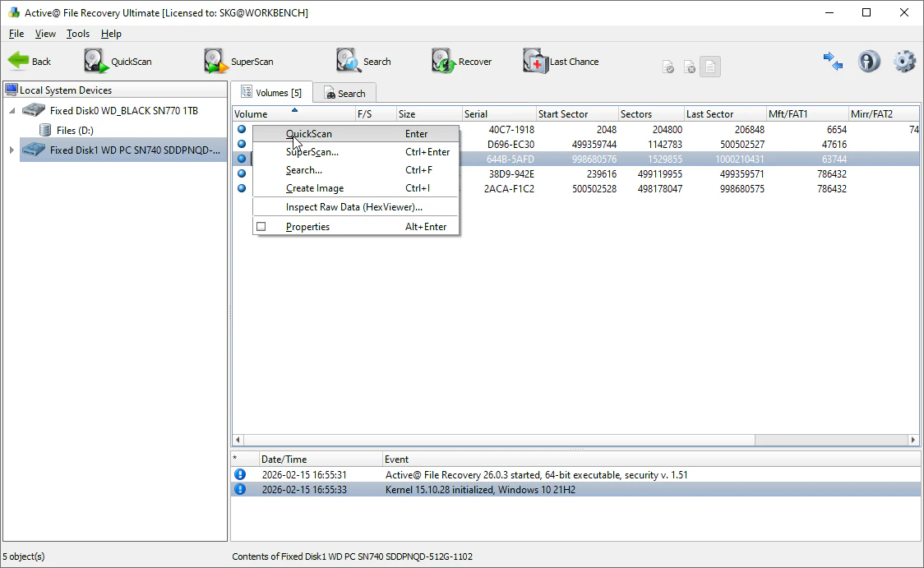
Task: Open the Search tool in toolbar
Action: coord(349,62)
